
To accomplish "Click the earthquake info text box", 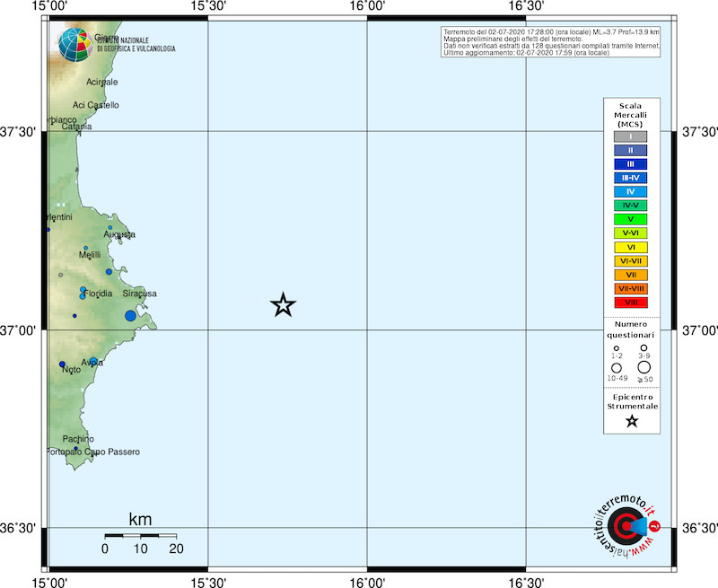I will pyautogui.click(x=551, y=42).
